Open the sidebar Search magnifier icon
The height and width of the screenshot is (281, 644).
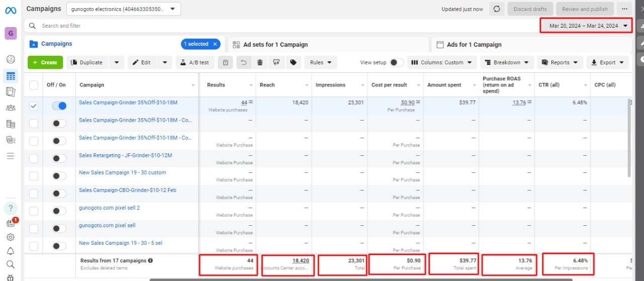pyautogui.click(x=11, y=264)
